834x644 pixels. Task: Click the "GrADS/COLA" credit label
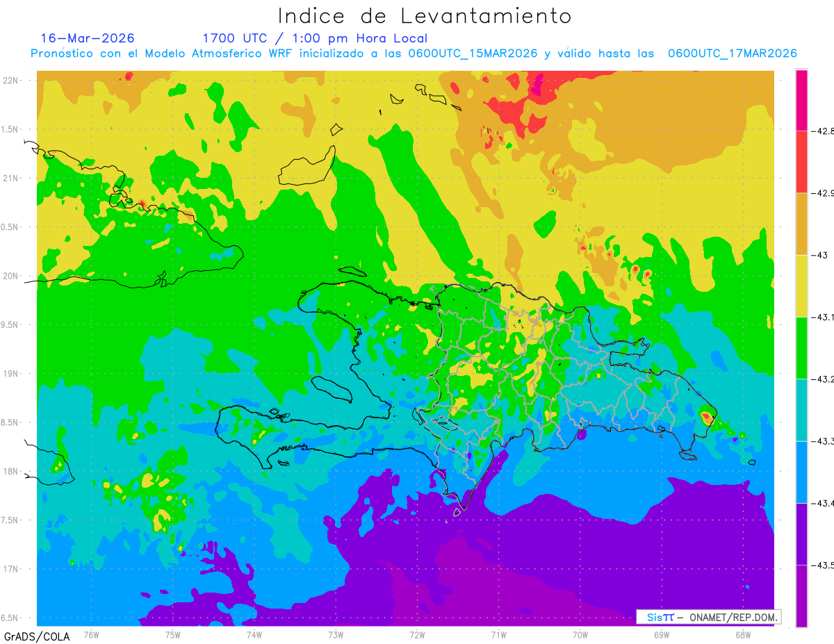37,636
